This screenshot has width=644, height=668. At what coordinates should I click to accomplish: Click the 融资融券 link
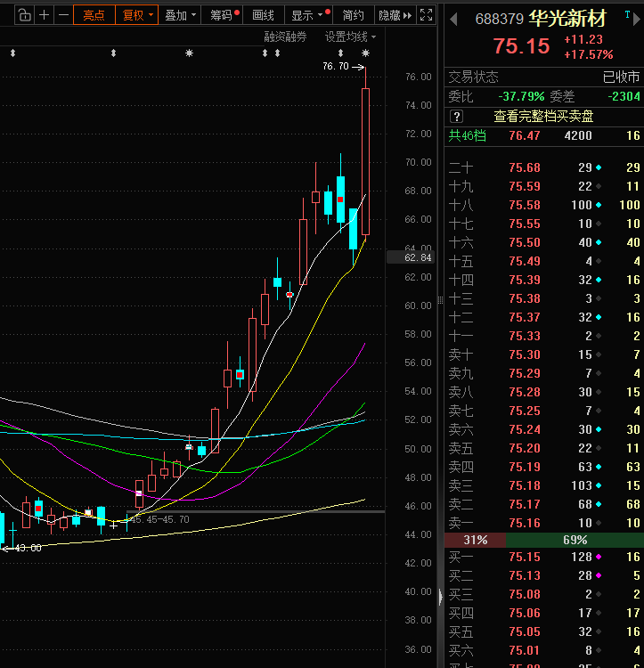pos(285,37)
